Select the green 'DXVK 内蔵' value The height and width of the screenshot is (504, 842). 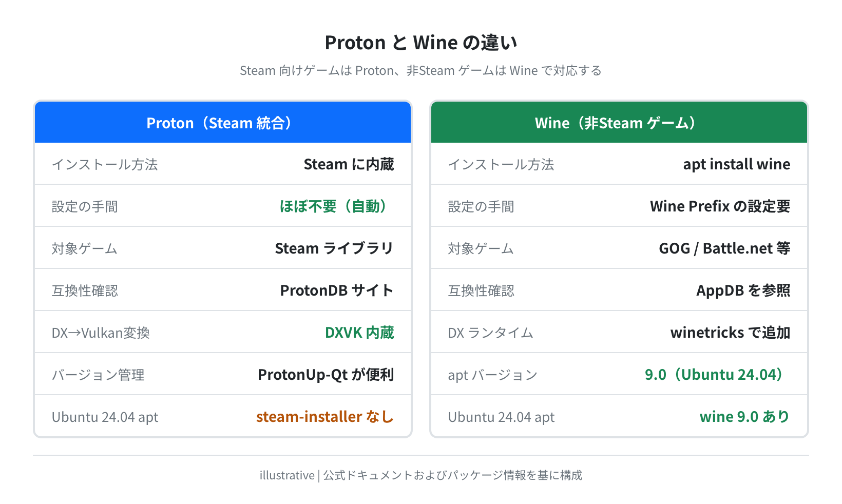click(x=359, y=333)
